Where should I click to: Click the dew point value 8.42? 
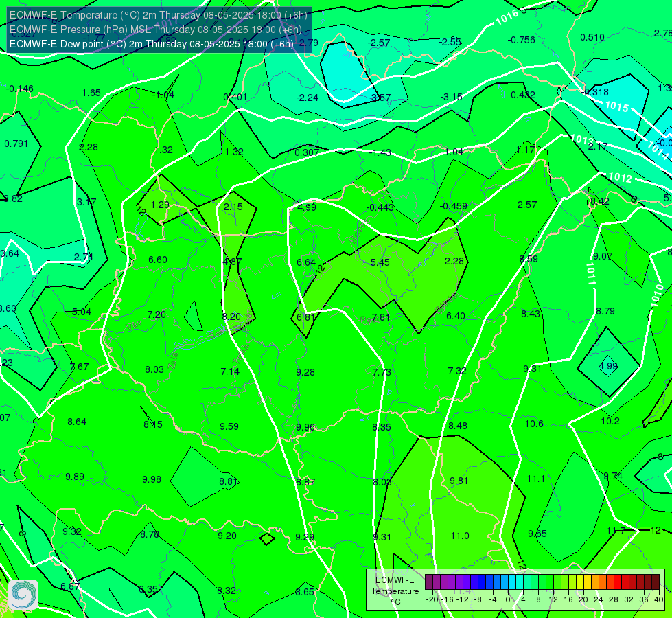[x=599, y=202]
